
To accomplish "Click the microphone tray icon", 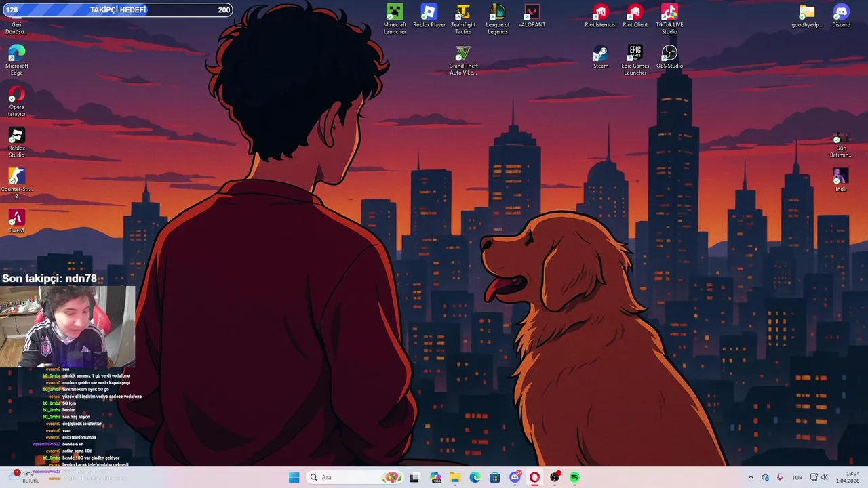I will 780,477.
